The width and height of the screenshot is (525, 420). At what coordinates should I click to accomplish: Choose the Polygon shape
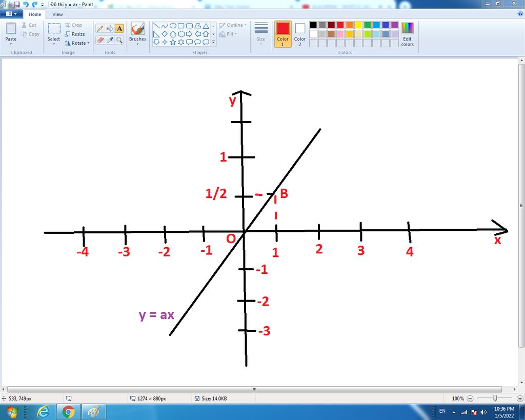coord(197,26)
